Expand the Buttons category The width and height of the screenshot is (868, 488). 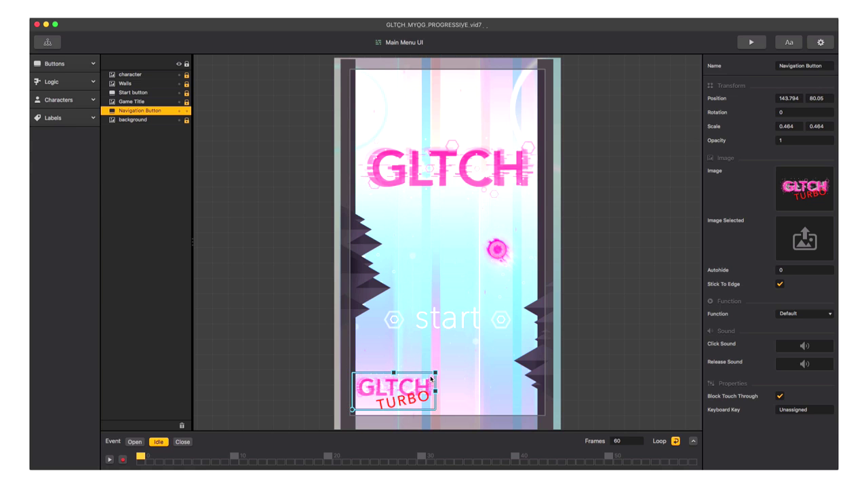65,64
